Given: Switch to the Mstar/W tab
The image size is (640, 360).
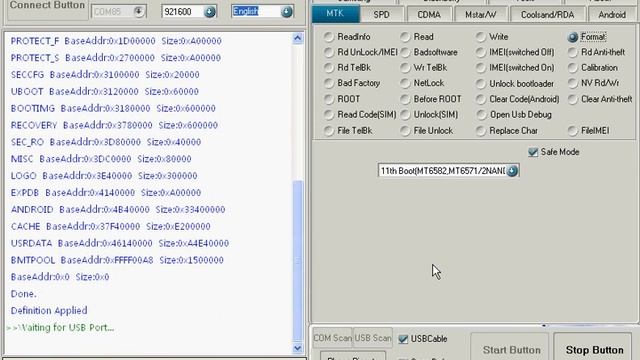Looking at the screenshot, I should 481,14.
